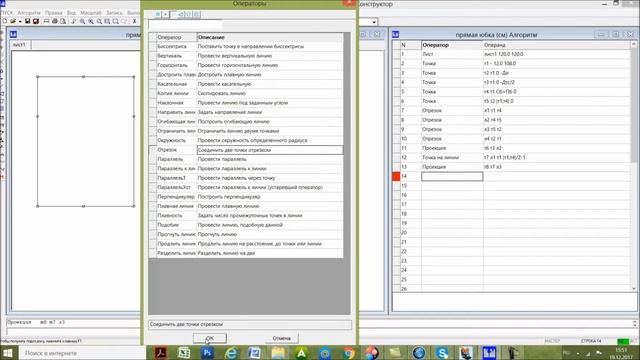
Task: Click the Операнд column header in Алгоритм window
Action: (x=557, y=45)
